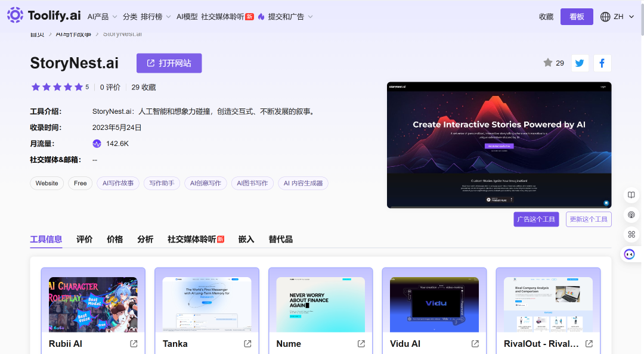Image resolution: width=644 pixels, height=354 pixels.
Task: Click AI写作故事 in the breadcrumb
Action: tap(73, 34)
